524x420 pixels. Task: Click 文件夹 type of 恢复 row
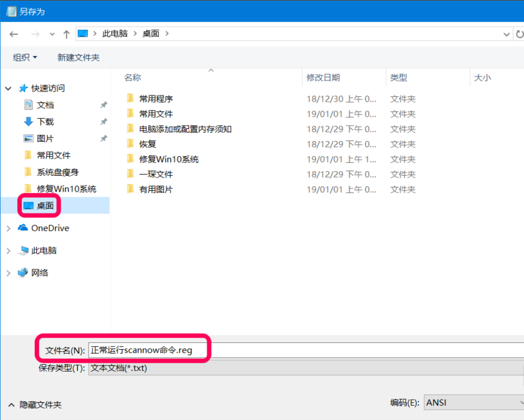coord(403,145)
